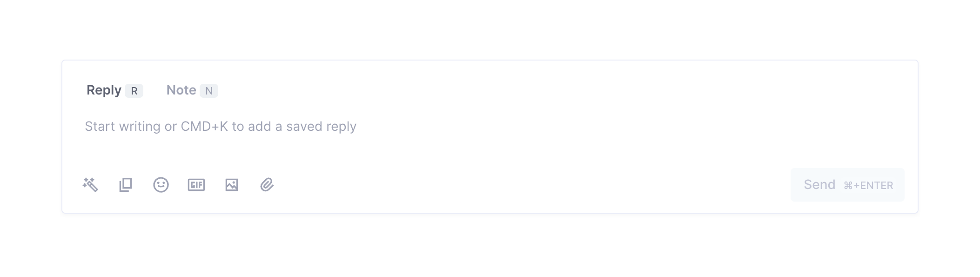Image resolution: width=980 pixels, height=277 pixels.
Task: Open the emoji picker smiley icon
Action: point(161,185)
